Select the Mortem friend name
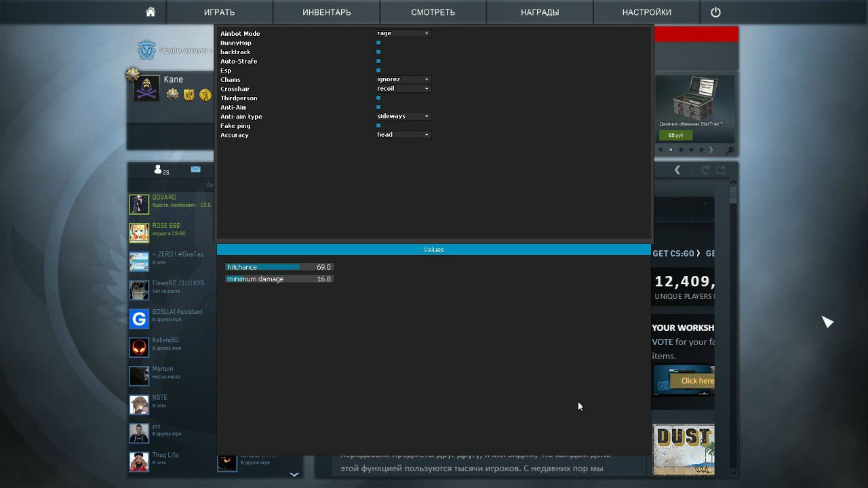868x488 pixels. [x=163, y=369]
